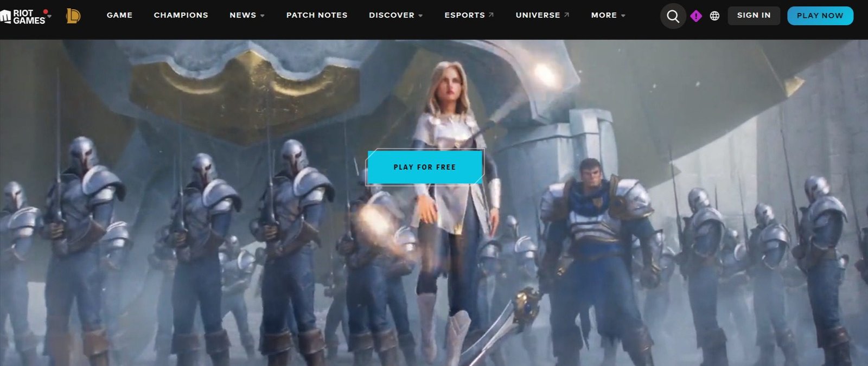Click the Sign In button

[754, 15]
